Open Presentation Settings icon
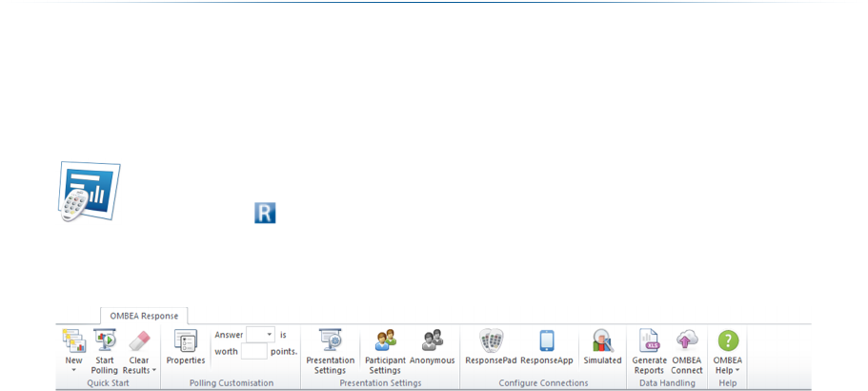 pos(331,340)
